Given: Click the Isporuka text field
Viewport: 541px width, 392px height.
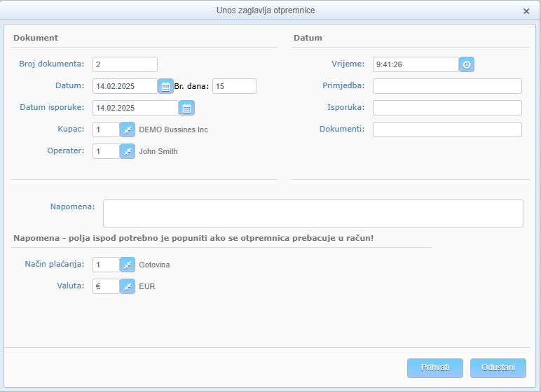Looking at the screenshot, I should 447,108.
